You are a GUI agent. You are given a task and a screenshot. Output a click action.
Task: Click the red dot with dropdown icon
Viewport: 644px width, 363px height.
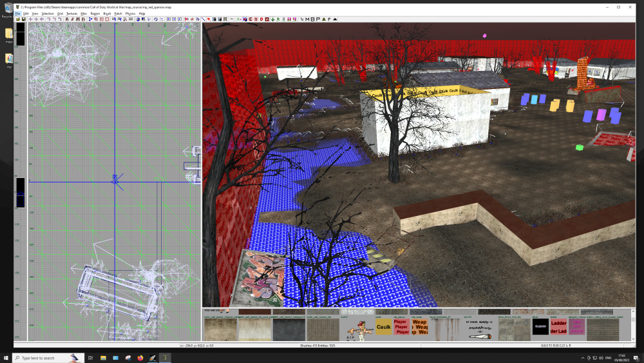click(x=209, y=19)
